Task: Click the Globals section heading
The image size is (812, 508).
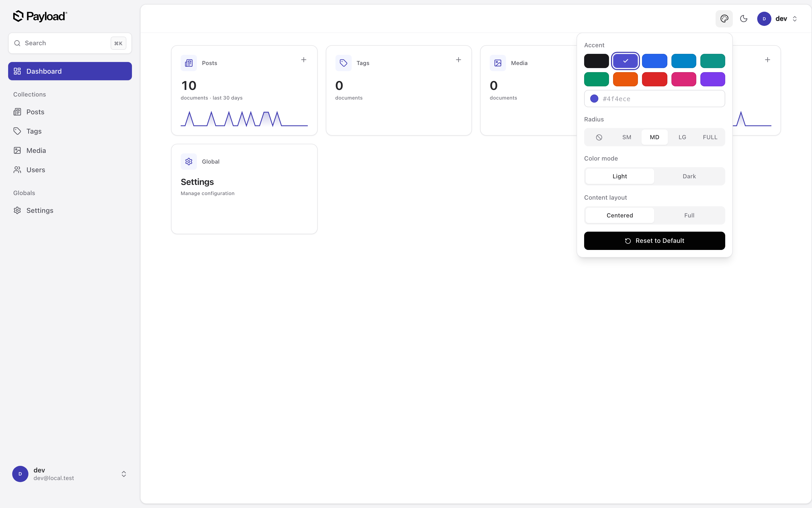Action: [x=24, y=193]
